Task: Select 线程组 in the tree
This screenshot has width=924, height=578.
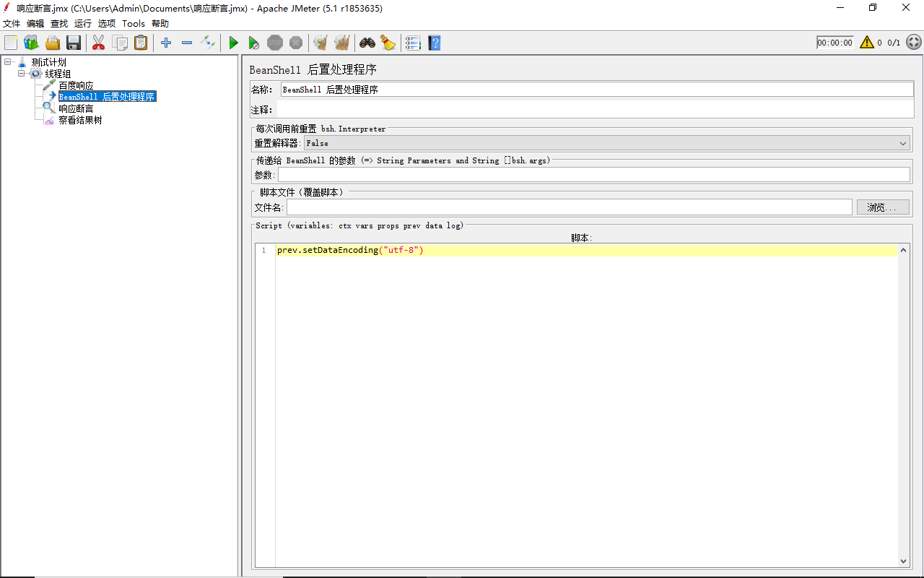Action: click(58, 74)
